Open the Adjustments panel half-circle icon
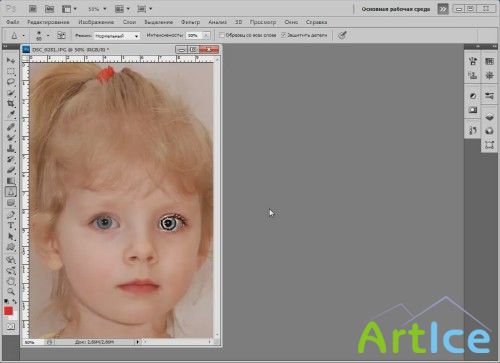This screenshot has height=363, width=500. tap(473, 96)
